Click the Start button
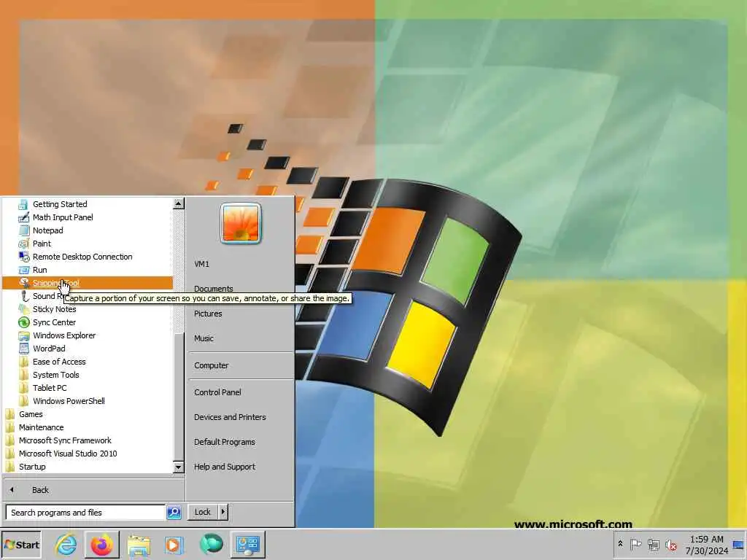 click(21, 545)
